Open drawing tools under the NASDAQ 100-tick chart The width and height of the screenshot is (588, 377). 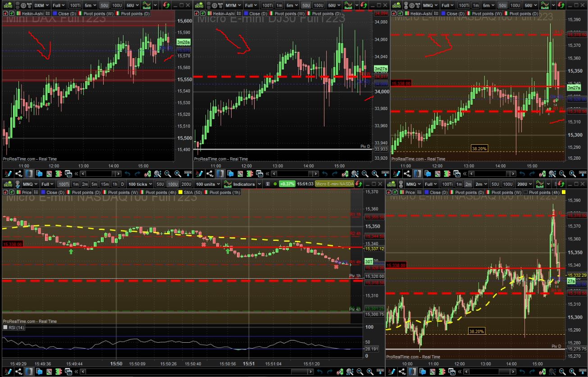(x=8, y=371)
